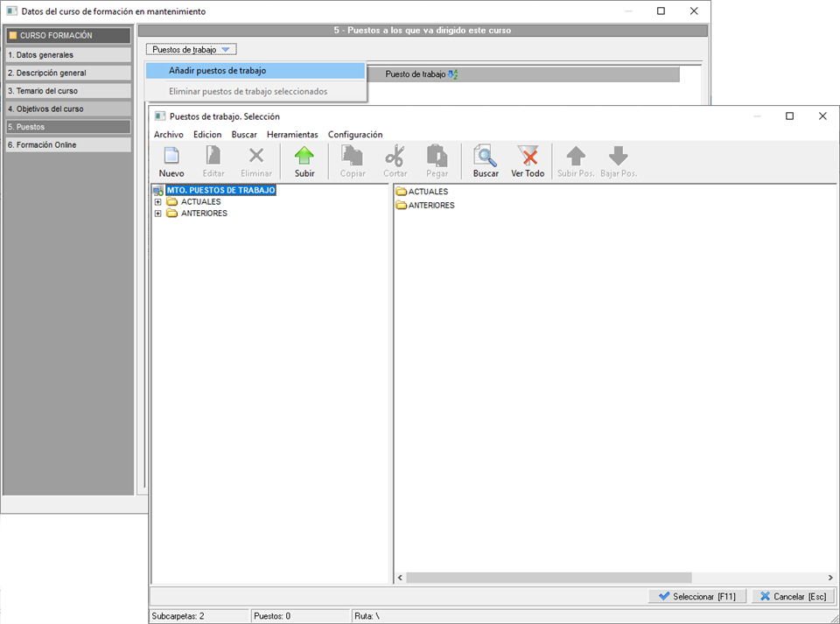The image size is (840, 624).
Task: Click the horizontal scrollbar in right pane
Action: (549, 578)
